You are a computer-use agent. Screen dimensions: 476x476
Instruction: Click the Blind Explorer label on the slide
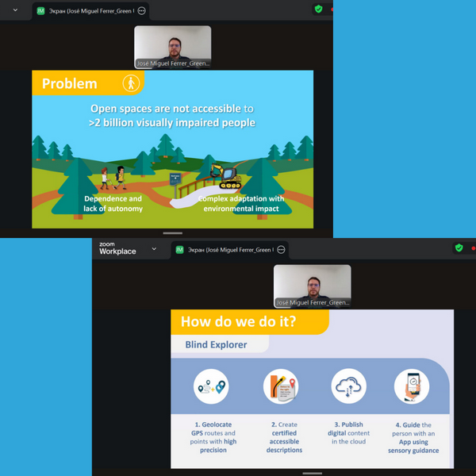(216, 345)
